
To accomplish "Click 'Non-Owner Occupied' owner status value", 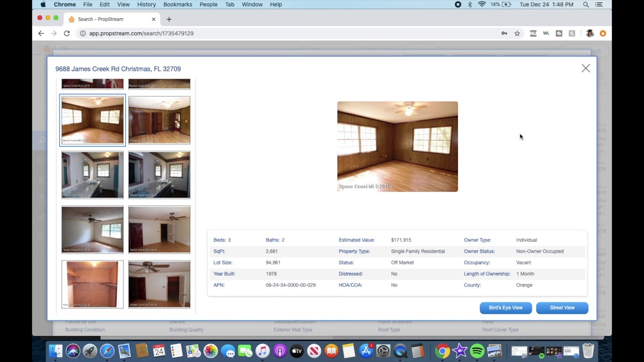I will pyautogui.click(x=540, y=251).
